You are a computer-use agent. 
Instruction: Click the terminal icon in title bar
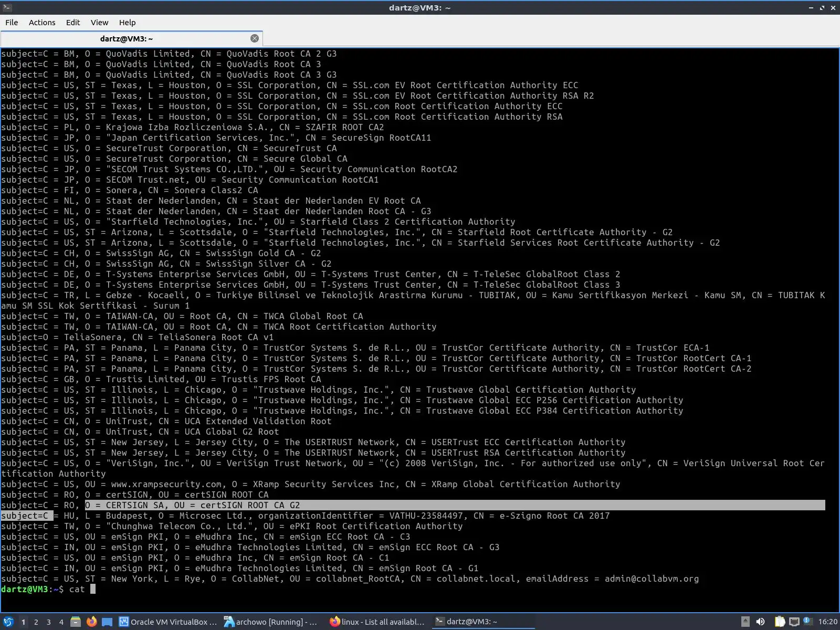[x=7, y=7]
